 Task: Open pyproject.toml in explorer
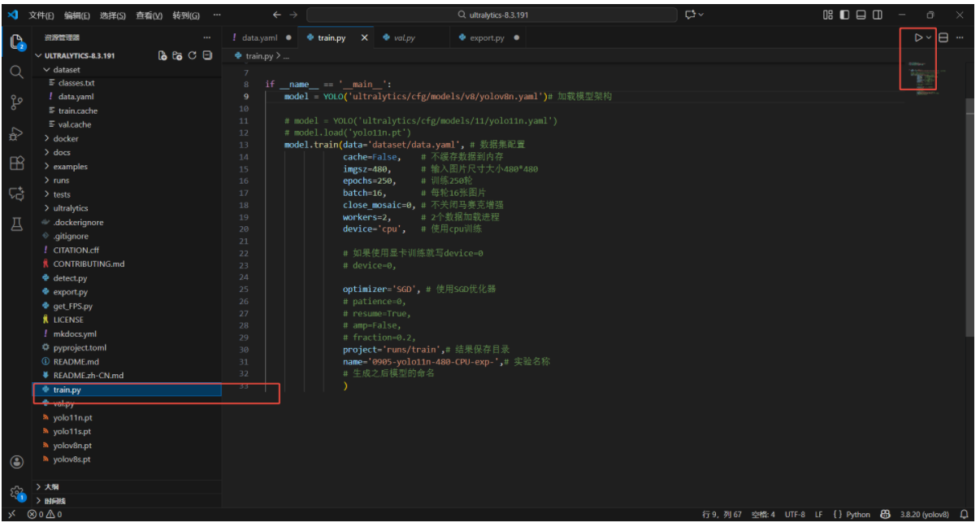pos(127,347)
